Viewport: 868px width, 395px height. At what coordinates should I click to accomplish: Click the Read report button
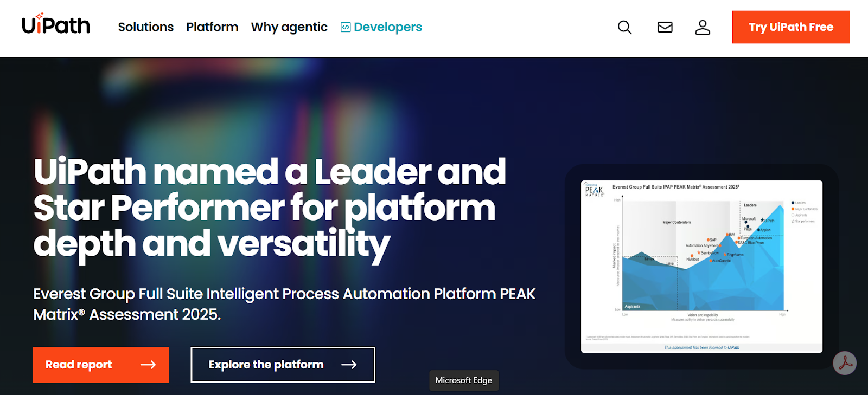(x=101, y=365)
